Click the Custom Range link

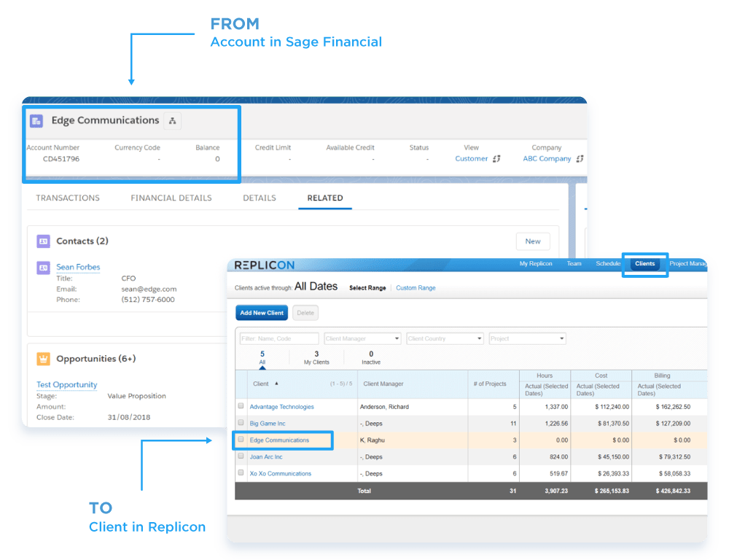pos(416,288)
